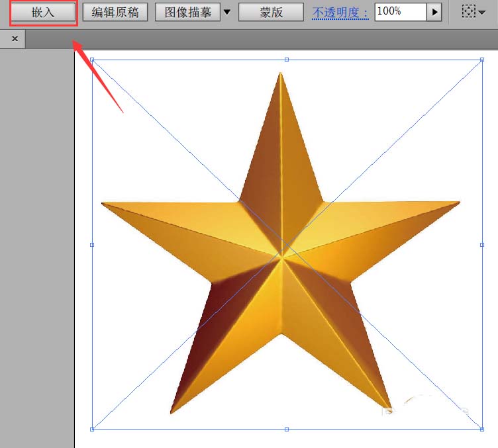Viewport: 498px width, 448px height.
Task: Click the 编辑原稿 button
Action: [115, 13]
